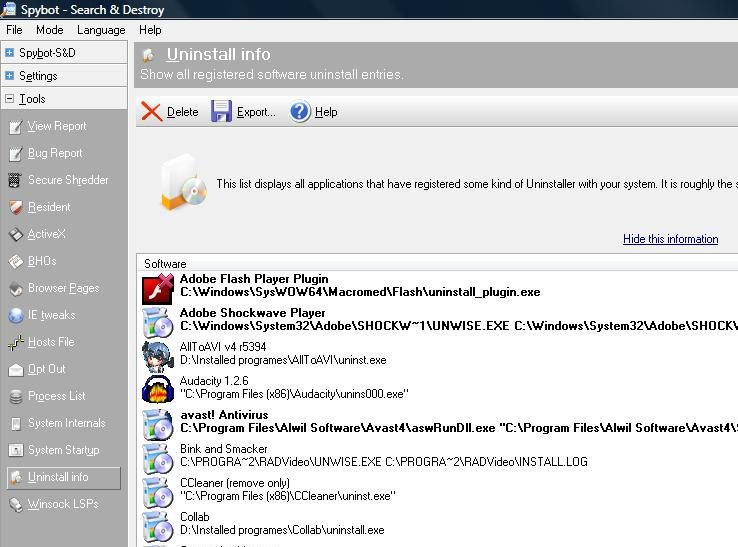Viewport: 738px width, 547px height.
Task: Expand the Spybot-S&D section
Action: click(9, 53)
